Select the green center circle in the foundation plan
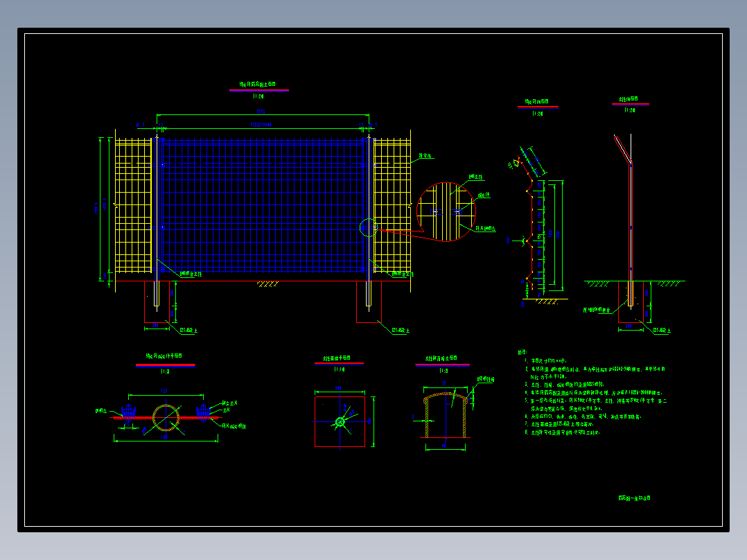 (340, 422)
